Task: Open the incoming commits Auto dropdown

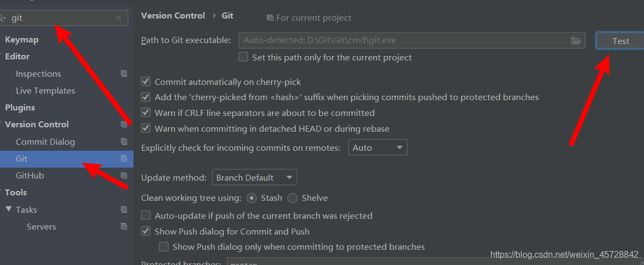Action: click(x=378, y=147)
